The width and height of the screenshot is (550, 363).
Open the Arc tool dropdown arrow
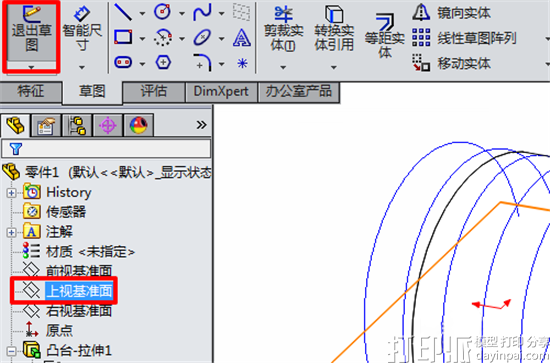coord(182,39)
